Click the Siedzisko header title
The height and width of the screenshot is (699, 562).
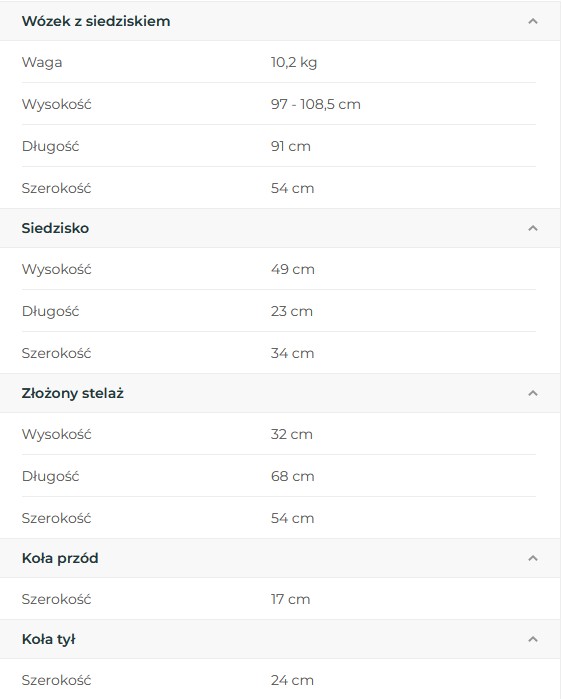pyautogui.click(x=55, y=228)
